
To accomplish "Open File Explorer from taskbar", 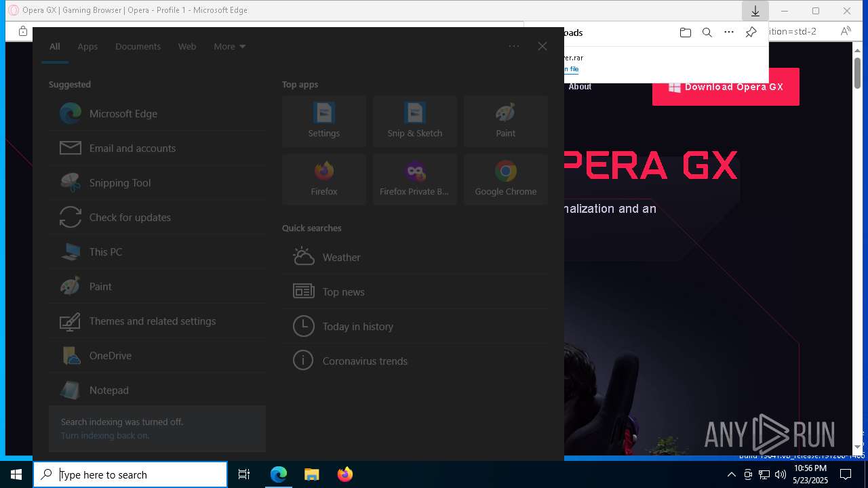I will pyautogui.click(x=311, y=474).
